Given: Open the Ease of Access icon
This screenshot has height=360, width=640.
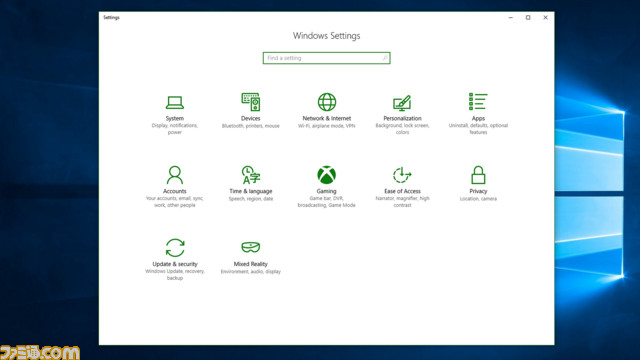Looking at the screenshot, I should click(x=402, y=175).
